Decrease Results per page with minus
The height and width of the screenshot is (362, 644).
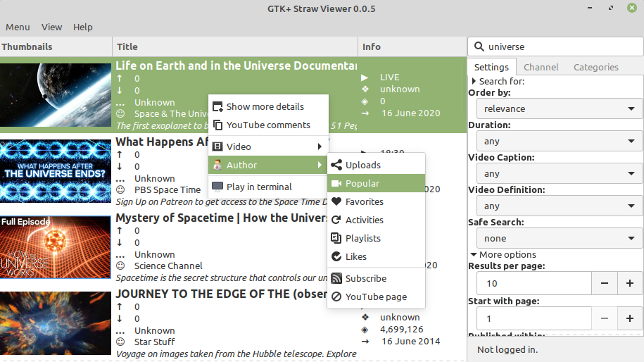pos(605,283)
